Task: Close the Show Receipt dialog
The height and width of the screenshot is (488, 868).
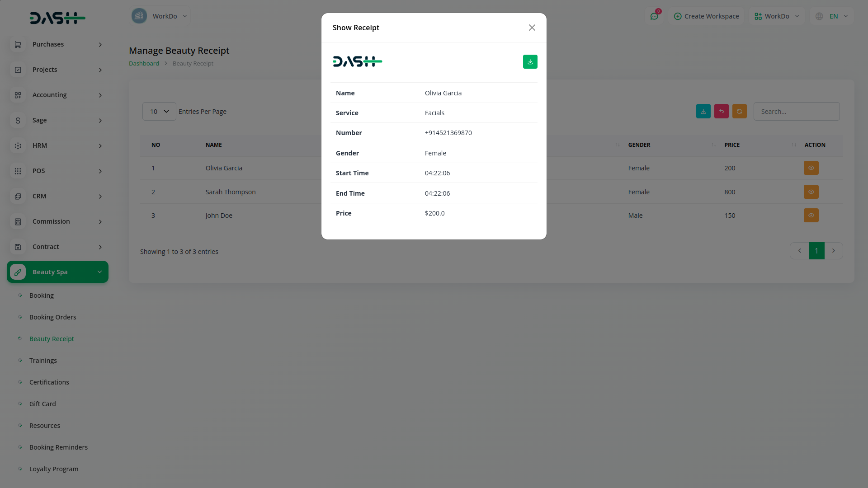Action: click(532, 28)
